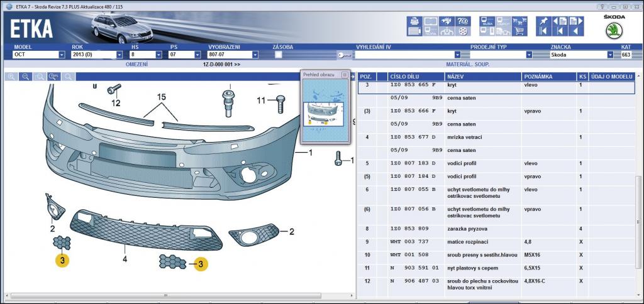Click the list form icon below printer
The width and height of the screenshot is (644, 304).
(415, 31)
